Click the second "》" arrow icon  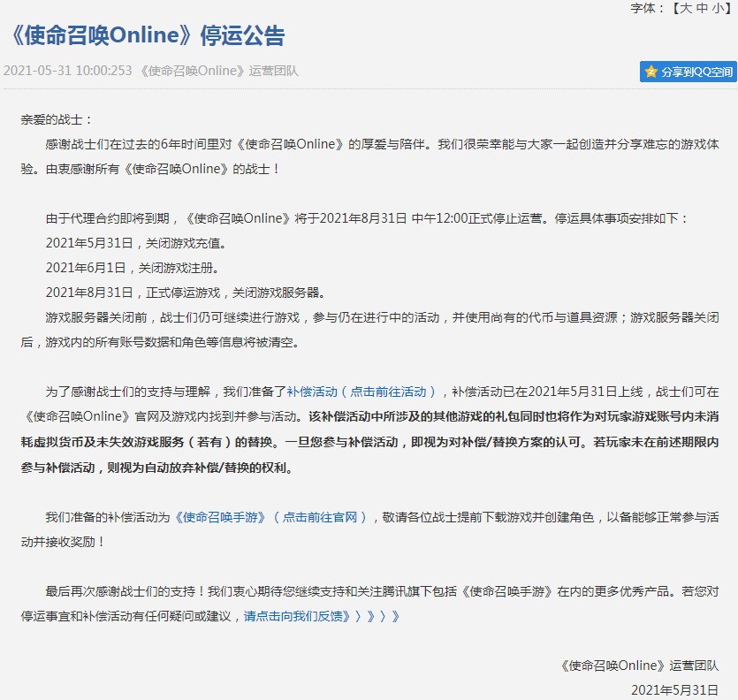coord(357,617)
